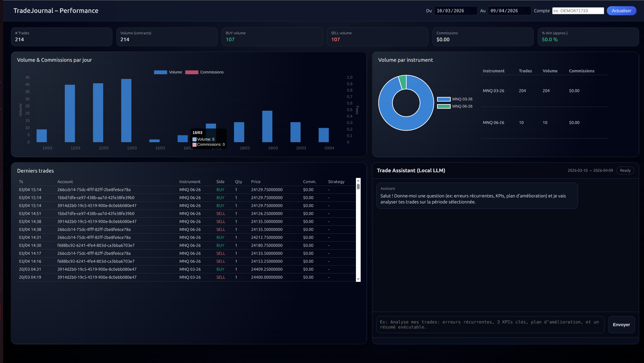Click the scrollbar down arrow in Derniers trades
644x363 pixels.
(x=358, y=279)
